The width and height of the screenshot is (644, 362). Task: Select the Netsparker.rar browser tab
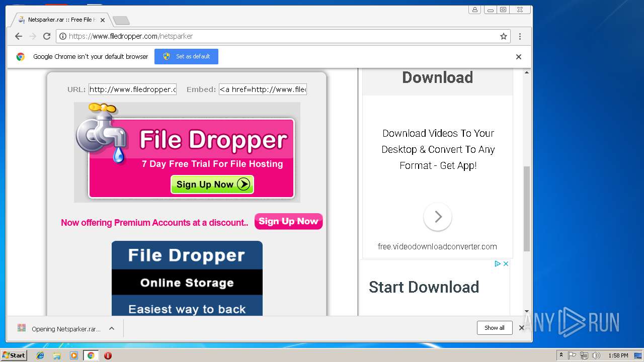(x=60, y=20)
